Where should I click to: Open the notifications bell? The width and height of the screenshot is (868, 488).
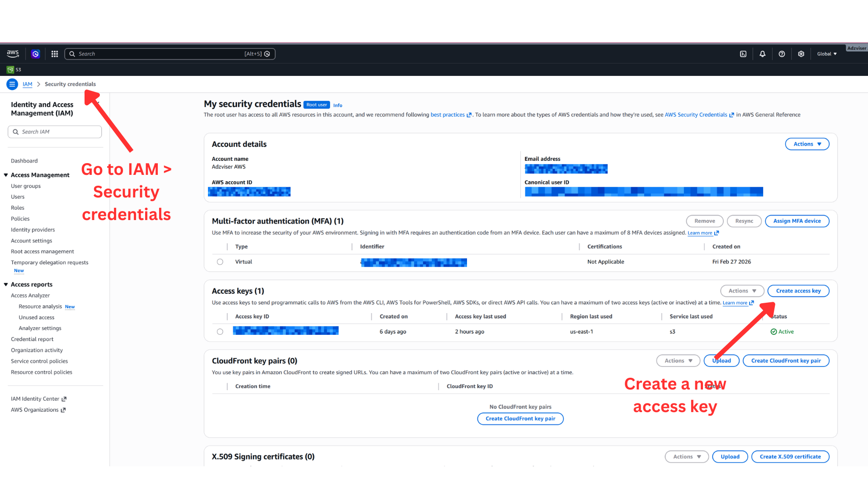(763, 54)
